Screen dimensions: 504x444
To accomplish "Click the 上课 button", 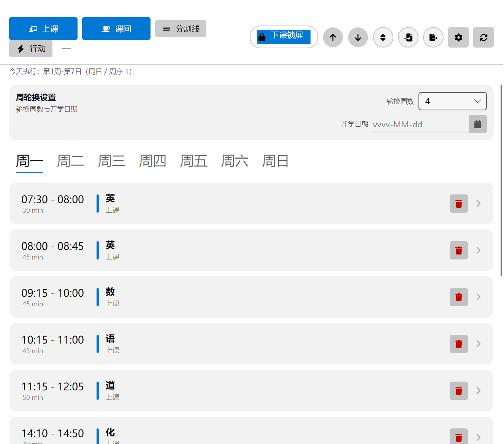I will [x=43, y=29].
